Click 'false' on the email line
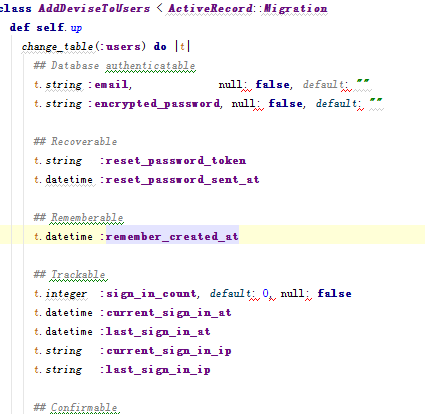This screenshot has height=414, width=425. click(x=273, y=85)
